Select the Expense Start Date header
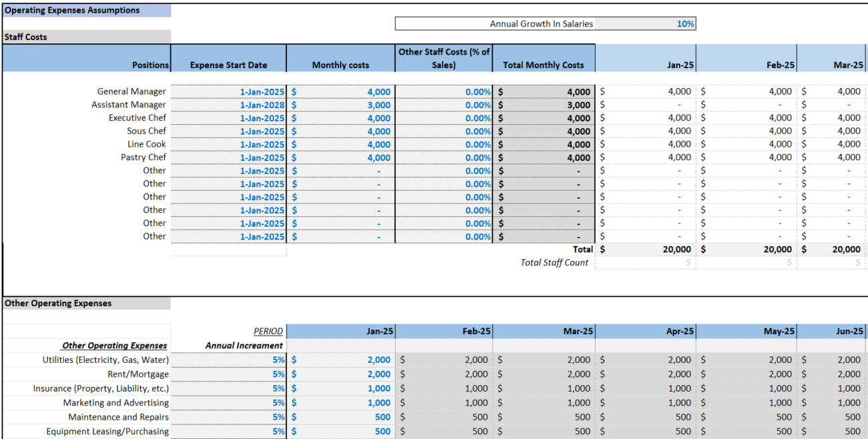Screen dimensions: 868x439 228,58
